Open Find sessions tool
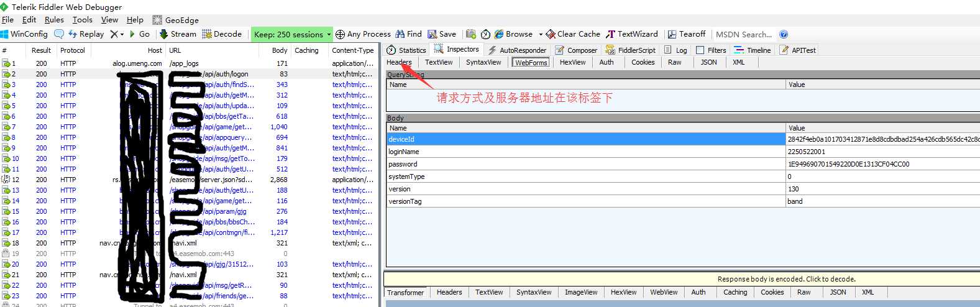The image size is (980, 307). click(408, 34)
